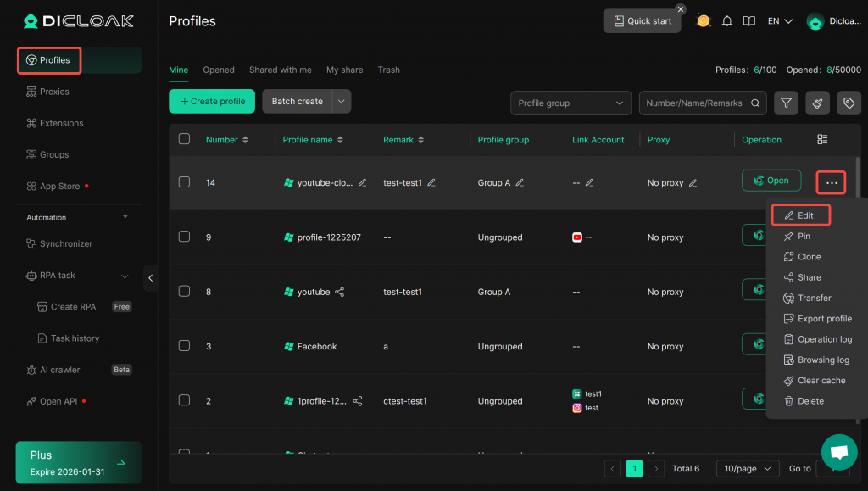
Task: Click the Create profile button
Action: (212, 101)
